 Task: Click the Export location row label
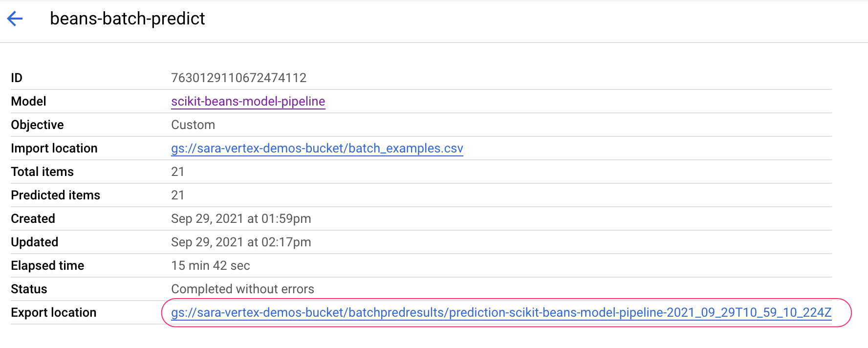pyautogui.click(x=53, y=312)
